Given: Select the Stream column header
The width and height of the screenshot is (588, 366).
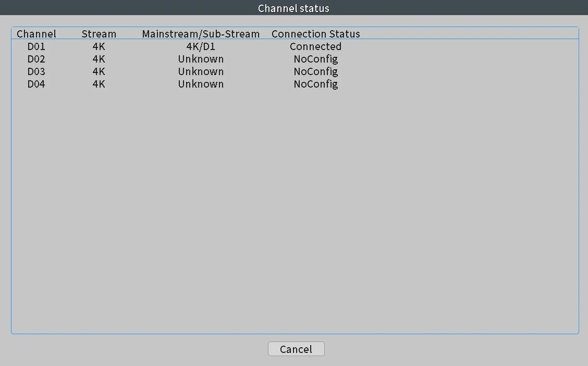Looking at the screenshot, I should point(99,34).
